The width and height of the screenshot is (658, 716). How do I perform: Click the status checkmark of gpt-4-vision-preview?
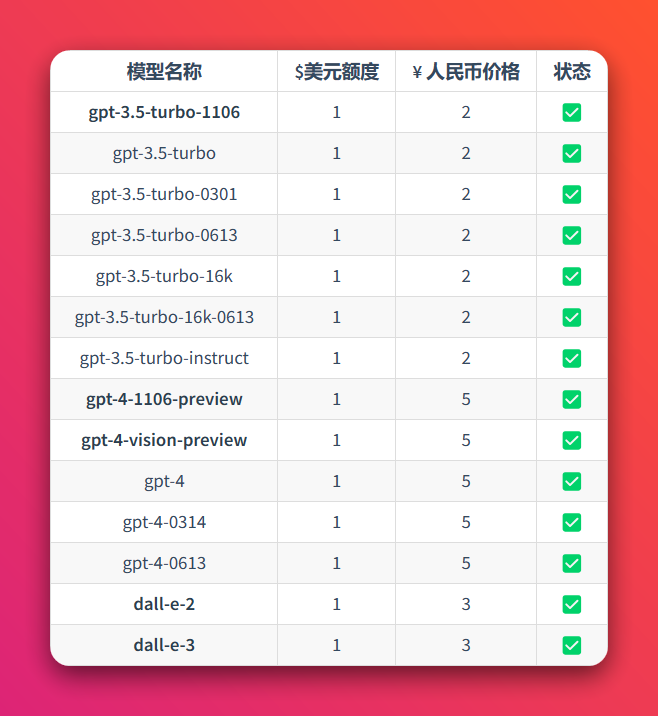coord(572,441)
